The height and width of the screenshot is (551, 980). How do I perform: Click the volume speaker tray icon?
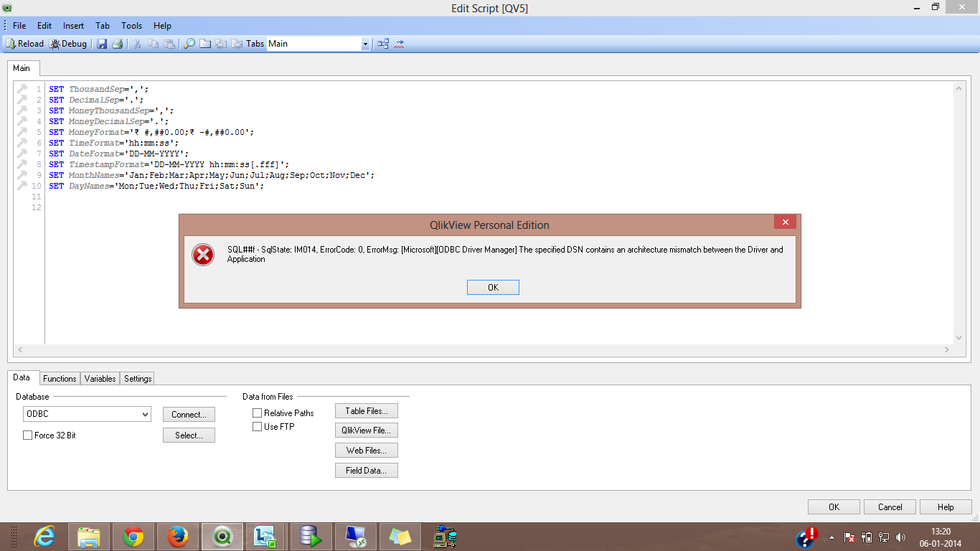coord(900,537)
